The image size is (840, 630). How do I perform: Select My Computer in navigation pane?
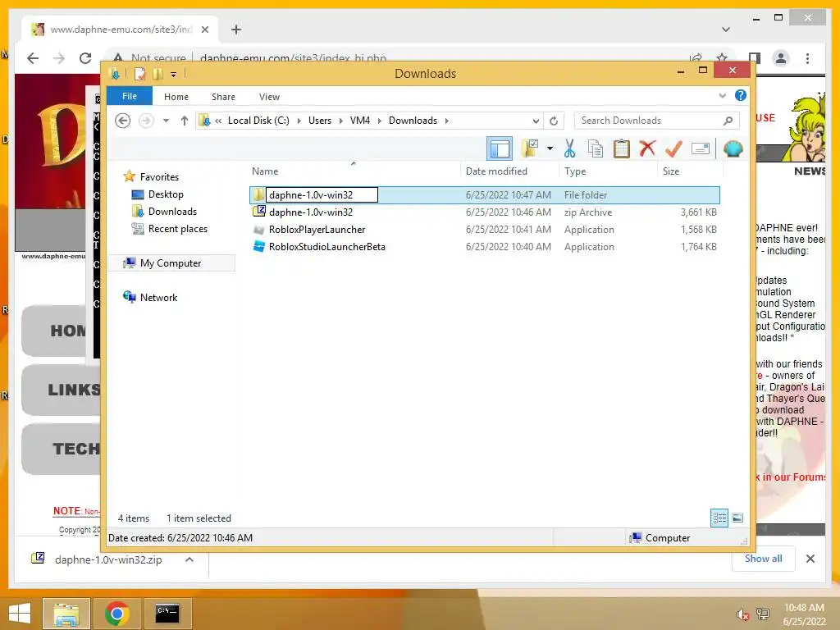[x=171, y=263]
